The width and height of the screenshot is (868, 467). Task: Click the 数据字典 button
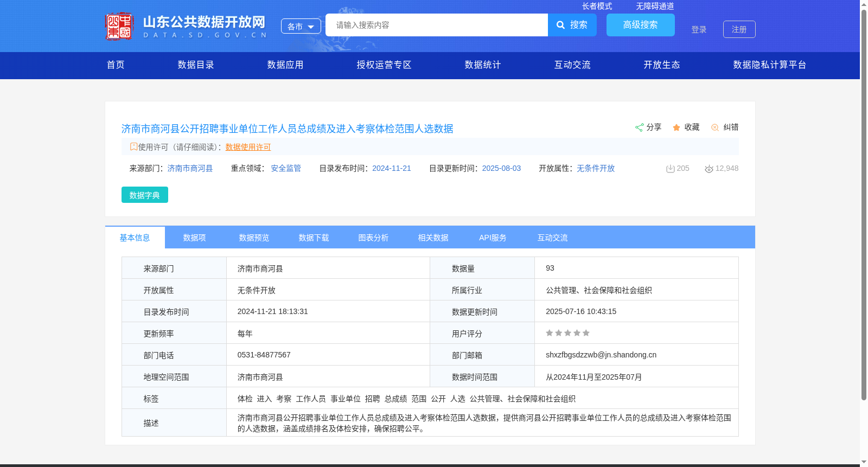point(145,195)
